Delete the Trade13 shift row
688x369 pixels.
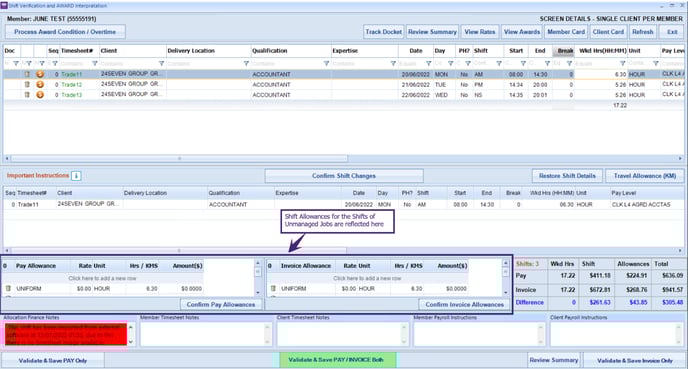point(27,95)
